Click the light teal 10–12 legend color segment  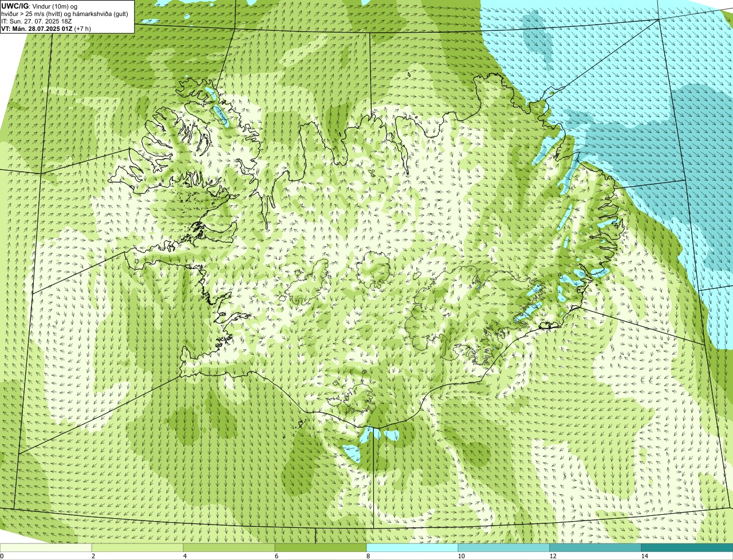[504, 547]
